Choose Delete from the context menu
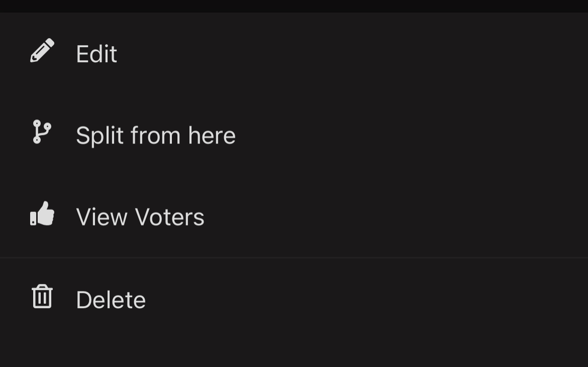Screen dimensions: 588x367 pyautogui.click(x=111, y=299)
